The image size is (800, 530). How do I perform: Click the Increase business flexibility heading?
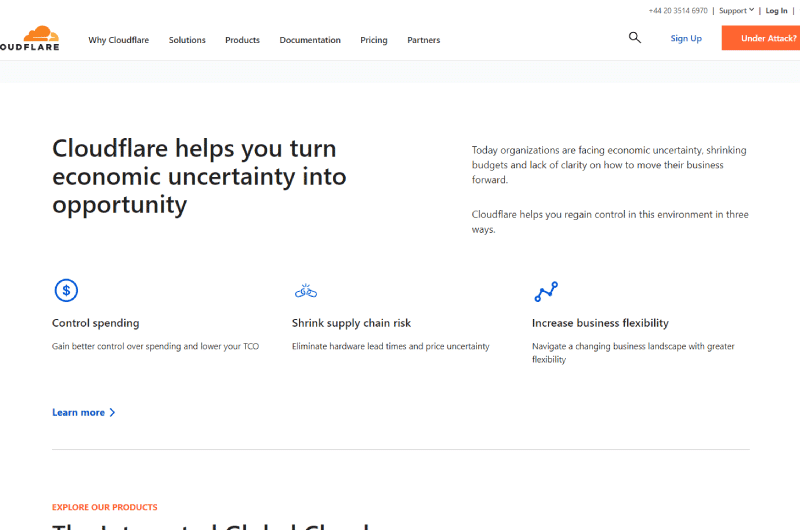click(600, 323)
